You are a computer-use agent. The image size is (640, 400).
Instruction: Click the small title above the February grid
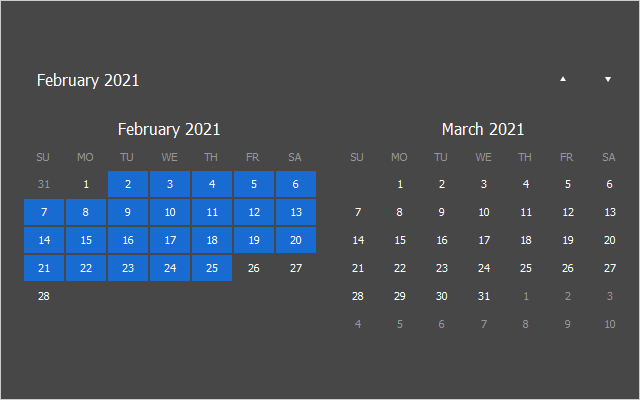169,129
